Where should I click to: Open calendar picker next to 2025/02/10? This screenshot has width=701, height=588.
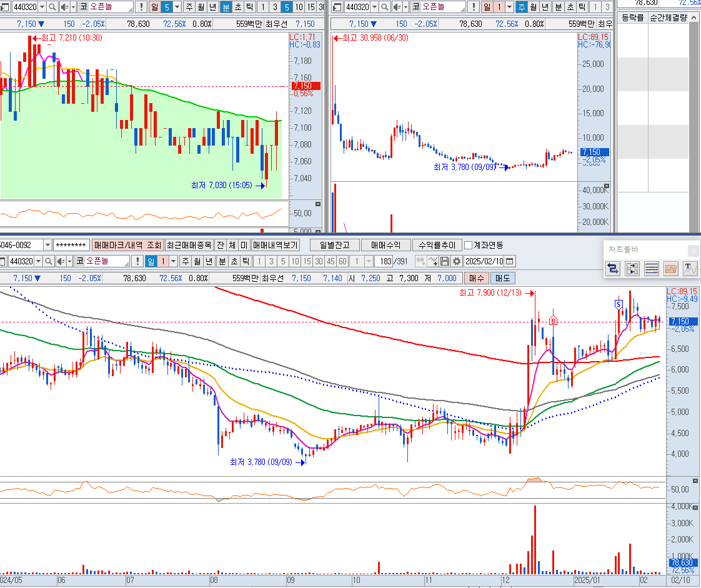point(510,261)
